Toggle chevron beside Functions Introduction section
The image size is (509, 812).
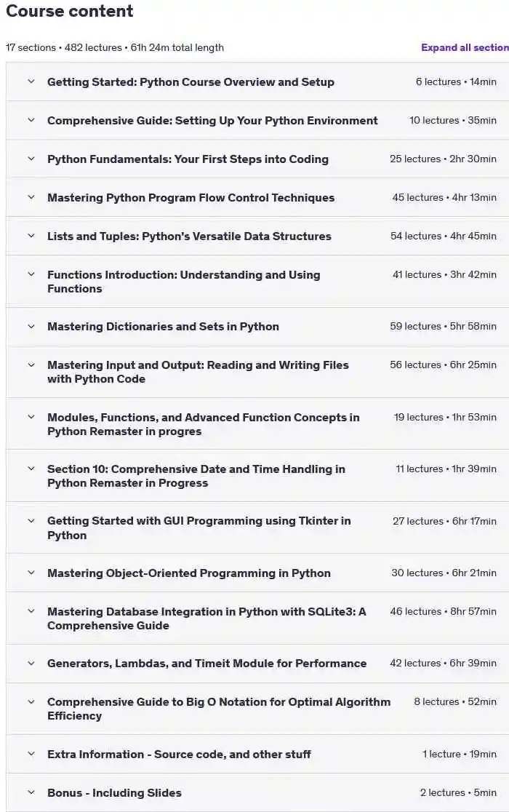(31, 274)
